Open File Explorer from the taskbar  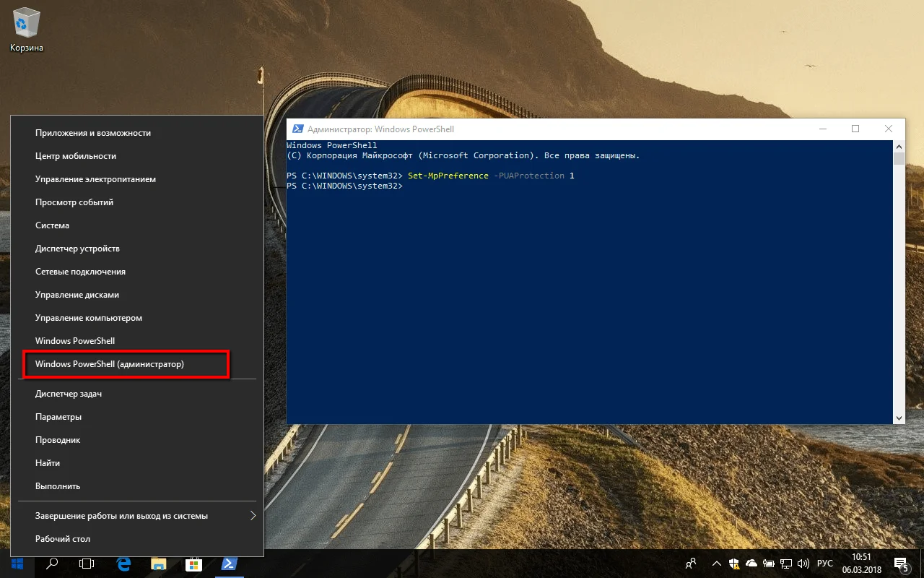[x=158, y=564]
